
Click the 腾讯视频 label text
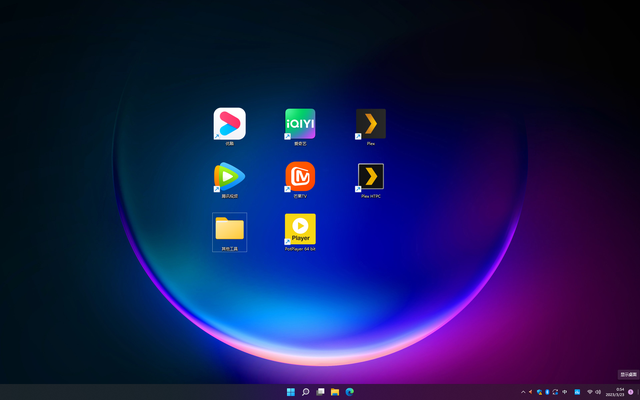pos(229,196)
